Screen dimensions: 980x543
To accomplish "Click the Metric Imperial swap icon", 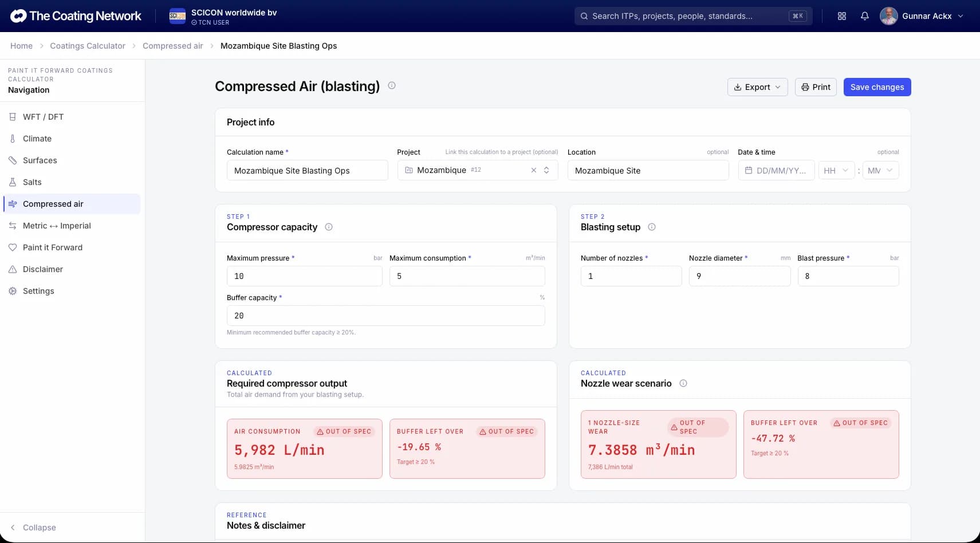I will click(13, 226).
